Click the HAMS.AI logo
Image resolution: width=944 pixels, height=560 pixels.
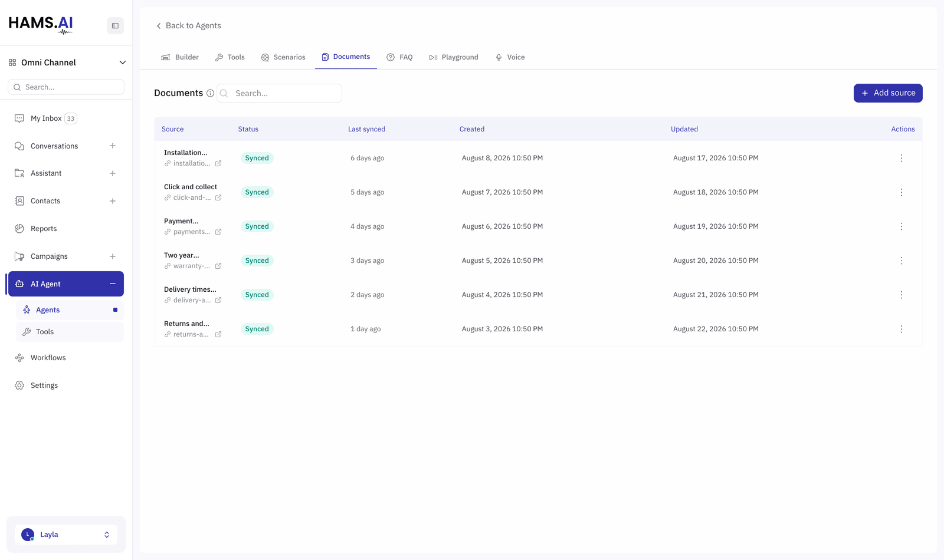coord(41,24)
